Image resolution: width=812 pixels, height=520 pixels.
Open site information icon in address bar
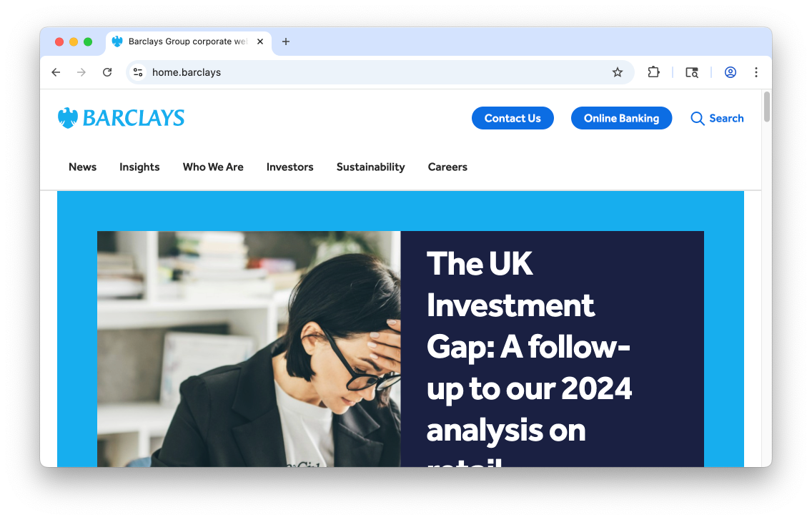click(x=138, y=72)
